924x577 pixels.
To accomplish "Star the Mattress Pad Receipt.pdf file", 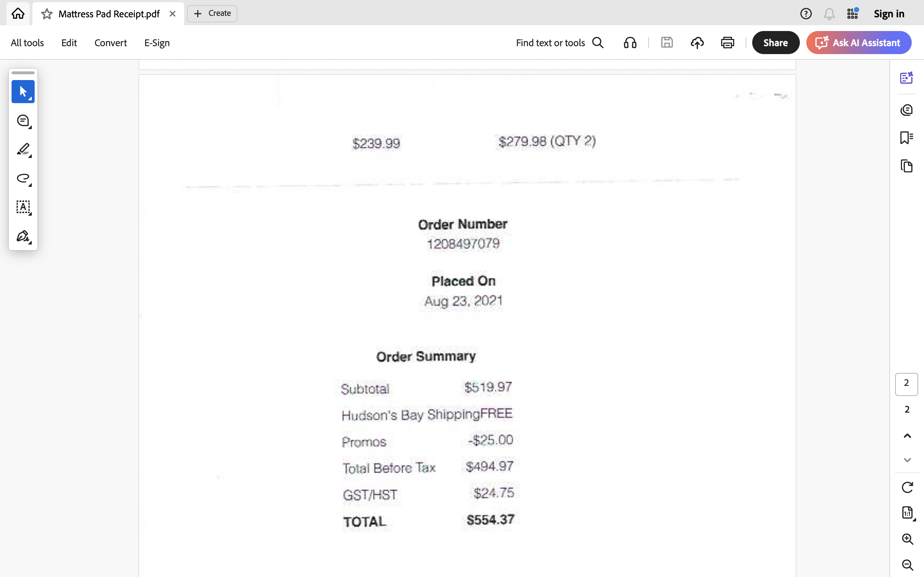I will [47, 14].
